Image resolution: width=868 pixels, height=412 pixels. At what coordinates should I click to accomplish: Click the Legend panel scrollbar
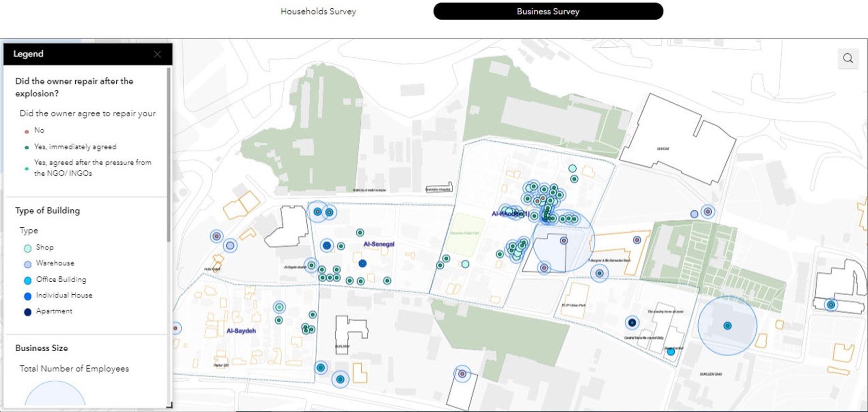[x=168, y=154]
